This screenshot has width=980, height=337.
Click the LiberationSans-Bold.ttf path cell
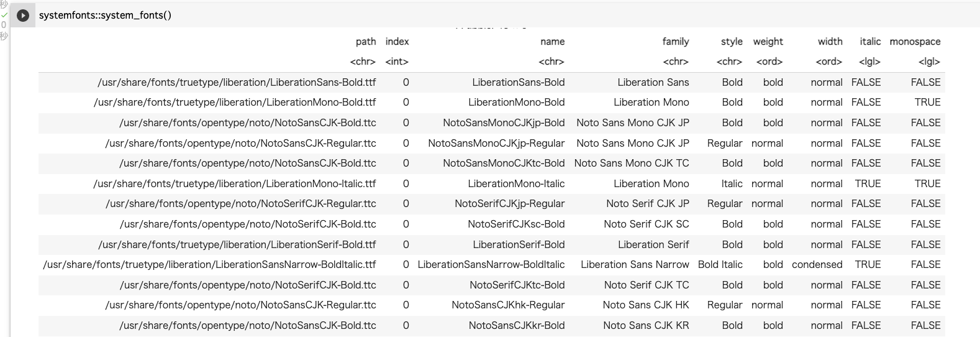(237, 82)
